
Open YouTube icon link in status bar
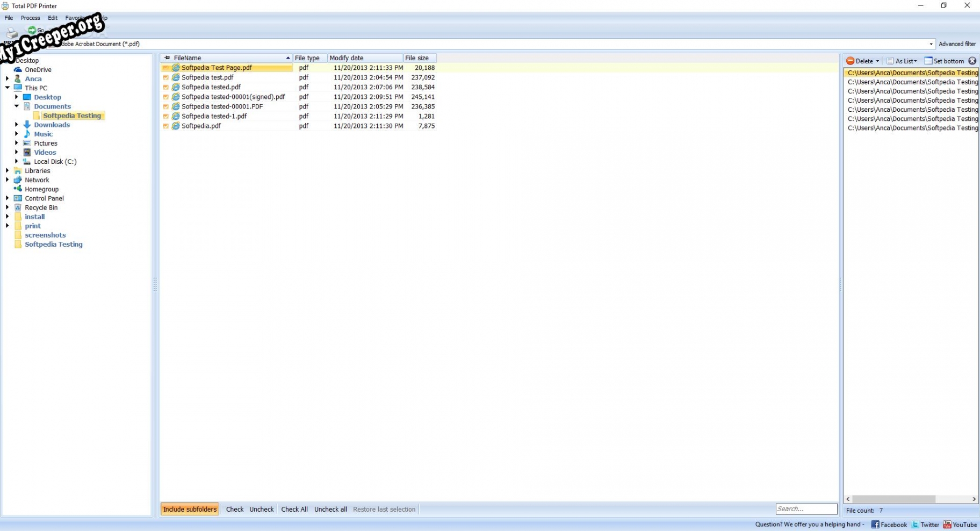point(947,525)
